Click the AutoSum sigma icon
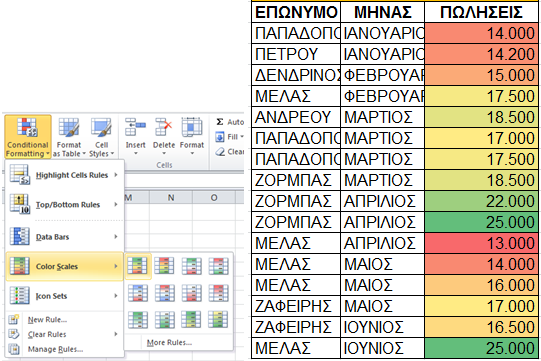The width and height of the screenshot is (541, 361). [220, 122]
